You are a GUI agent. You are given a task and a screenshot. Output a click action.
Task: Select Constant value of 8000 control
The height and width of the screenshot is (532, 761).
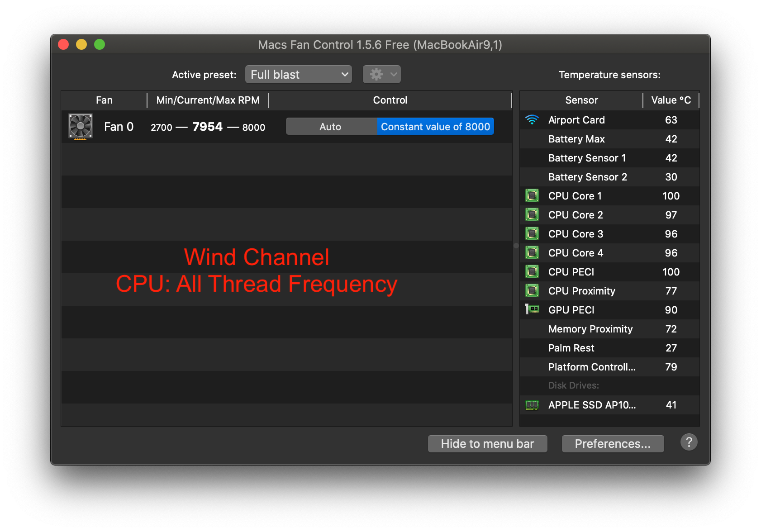tap(435, 127)
